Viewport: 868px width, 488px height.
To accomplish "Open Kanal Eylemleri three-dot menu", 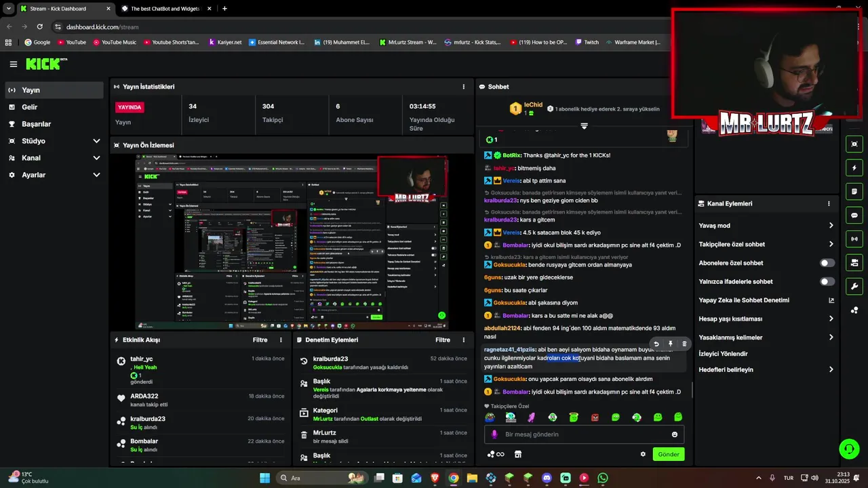I will [829, 203].
